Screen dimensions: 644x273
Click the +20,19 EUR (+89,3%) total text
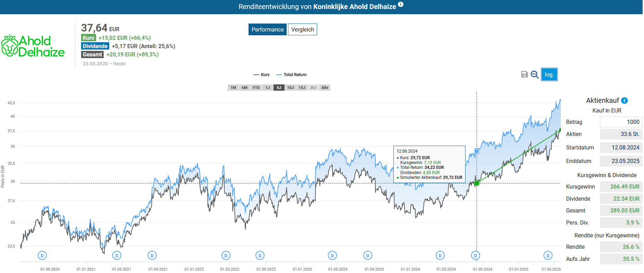(132, 54)
